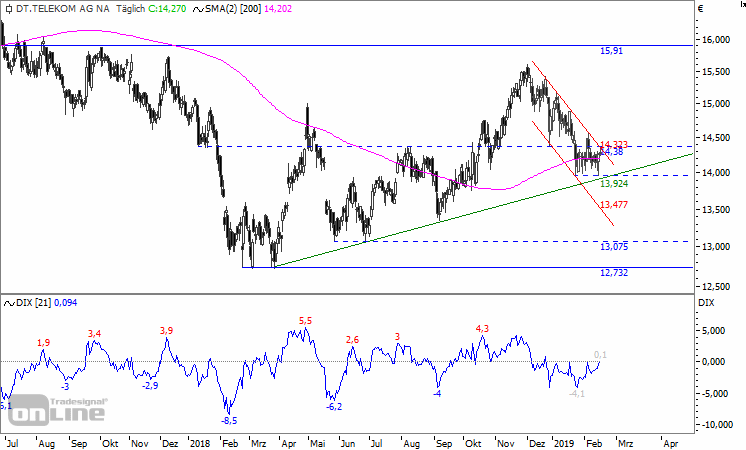Select the SMA(2) [200] indicator label

click(x=233, y=9)
